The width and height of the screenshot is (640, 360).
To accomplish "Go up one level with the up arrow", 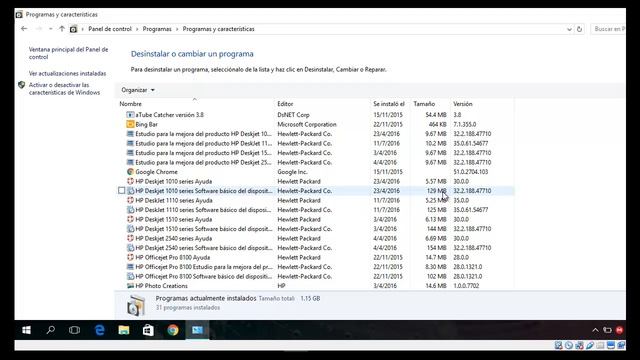I will click(62, 29).
